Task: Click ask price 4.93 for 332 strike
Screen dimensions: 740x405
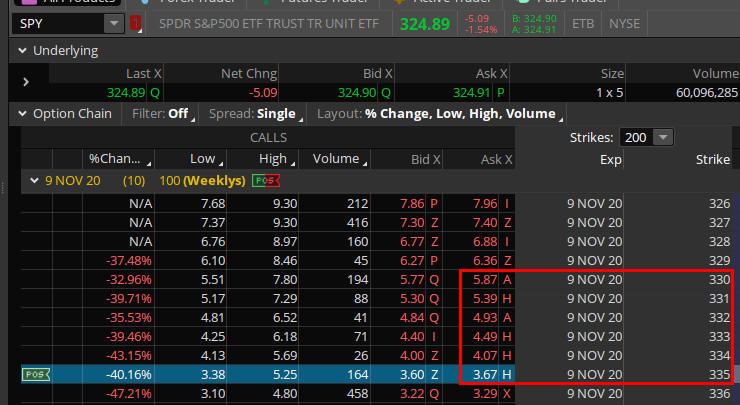Action: click(x=485, y=317)
